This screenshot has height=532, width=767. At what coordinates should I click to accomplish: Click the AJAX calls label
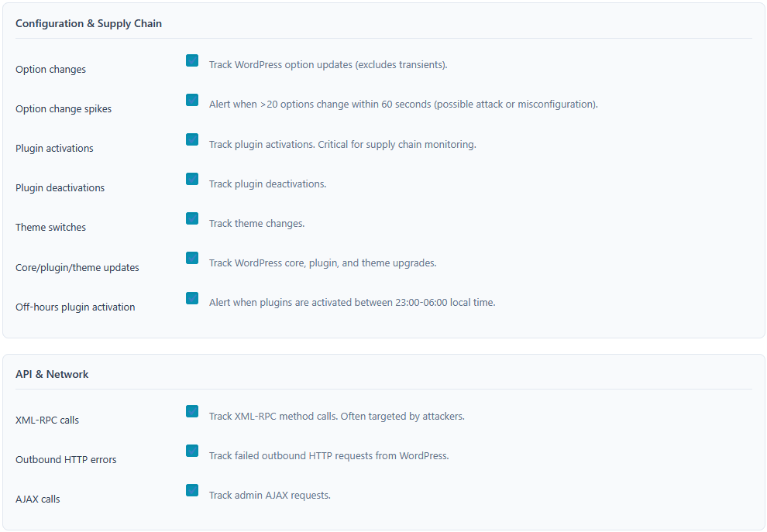point(37,499)
